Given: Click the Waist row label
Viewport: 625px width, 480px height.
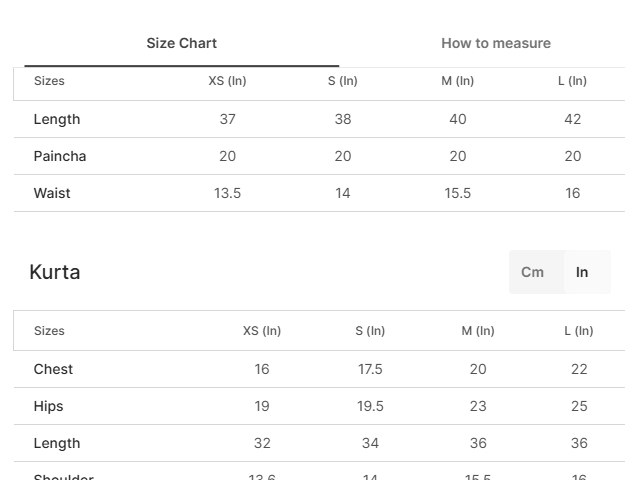Looking at the screenshot, I should pyautogui.click(x=52, y=193).
